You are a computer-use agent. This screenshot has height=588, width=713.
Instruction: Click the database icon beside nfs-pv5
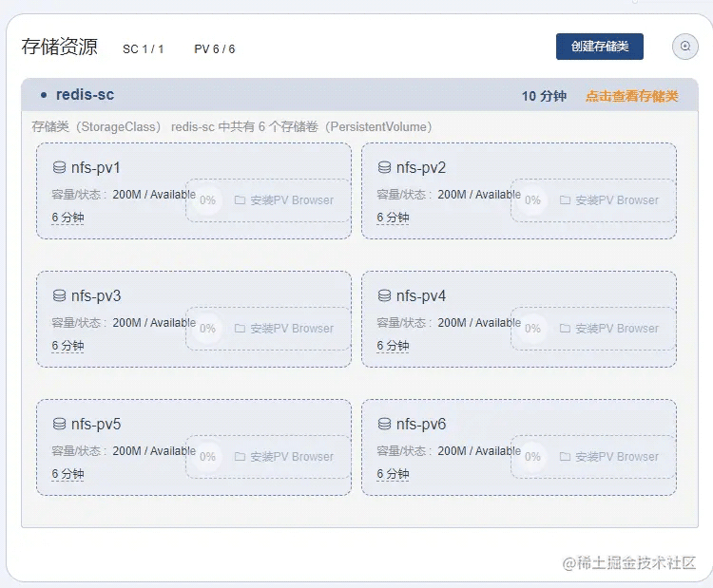point(59,425)
